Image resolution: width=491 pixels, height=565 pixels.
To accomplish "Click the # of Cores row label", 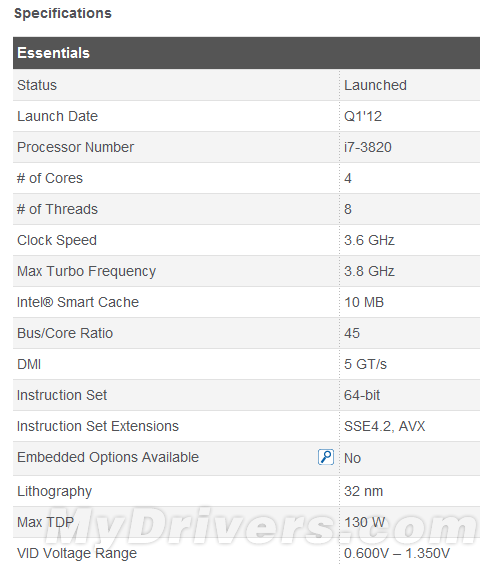I will pyautogui.click(x=50, y=178).
